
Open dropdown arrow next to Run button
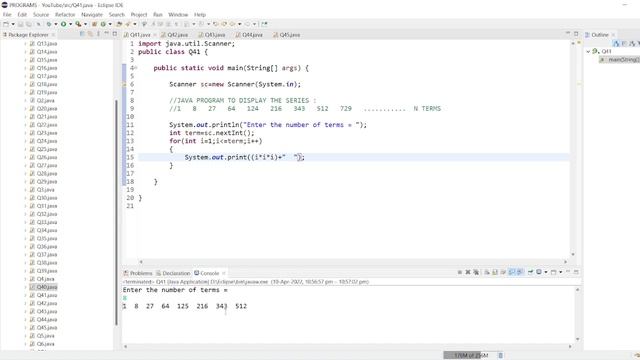(x=71, y=24)
